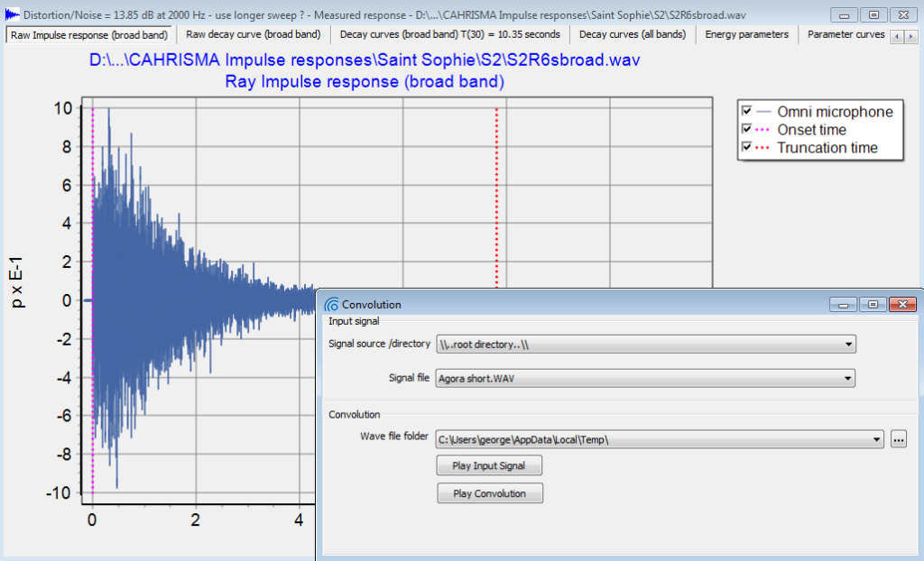Toggle the Onset time legend checkbox
Image resolution: width=924 pixels, height=561 pixels.
click(746, 129)
